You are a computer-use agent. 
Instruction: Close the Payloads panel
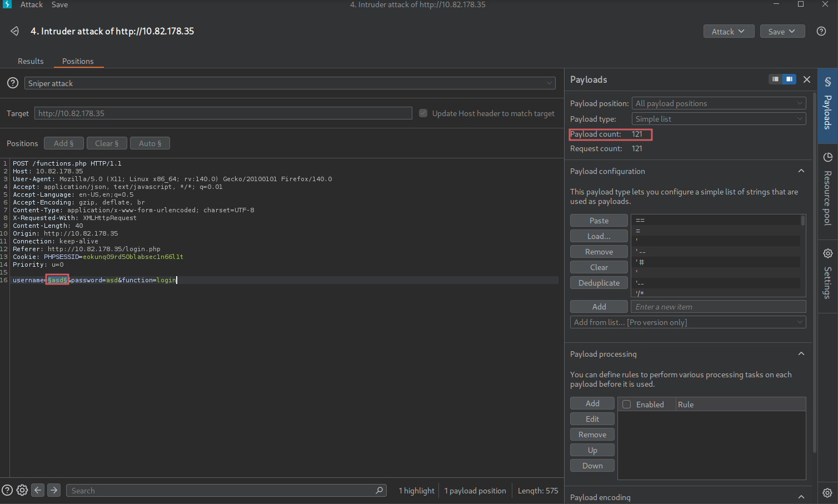tap(807, 79)
